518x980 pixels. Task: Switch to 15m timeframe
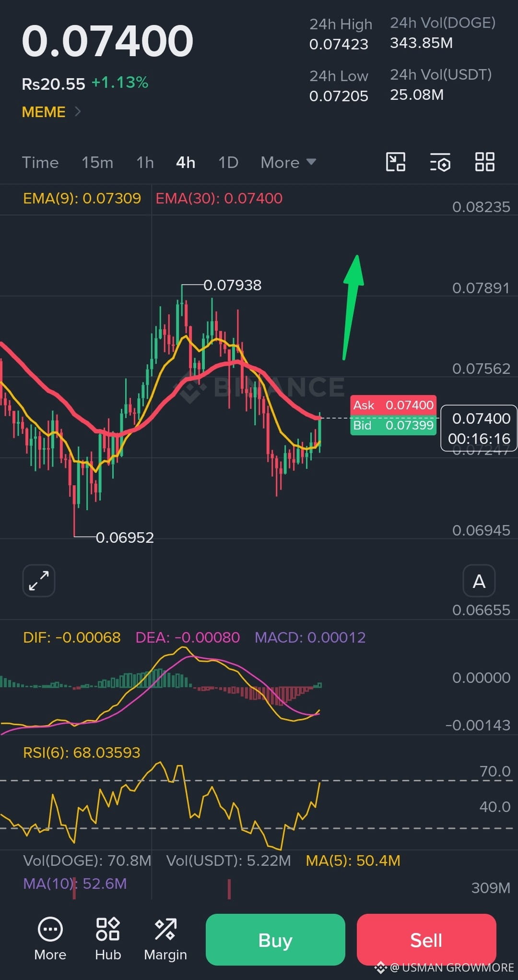coord(97,162)
